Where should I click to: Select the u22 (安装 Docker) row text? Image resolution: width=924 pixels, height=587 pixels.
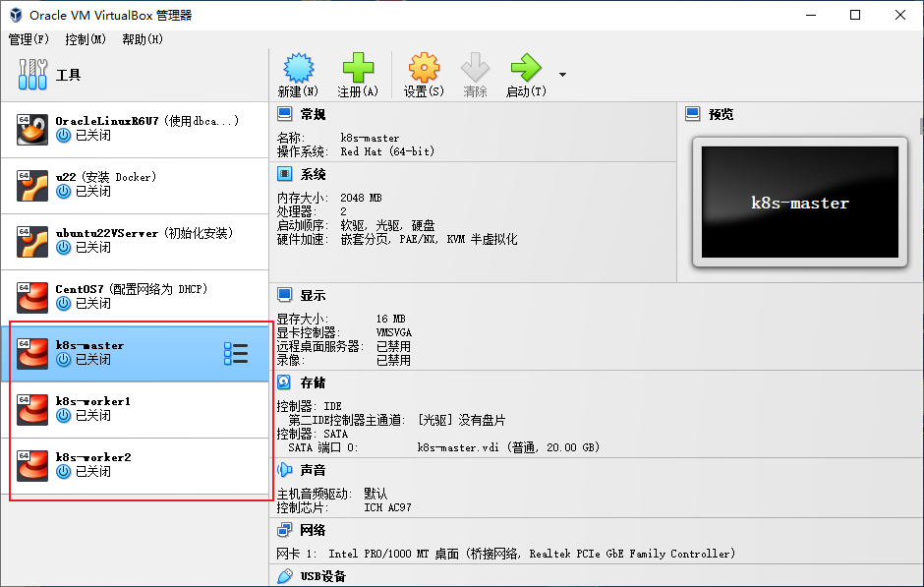pos(106,177)
